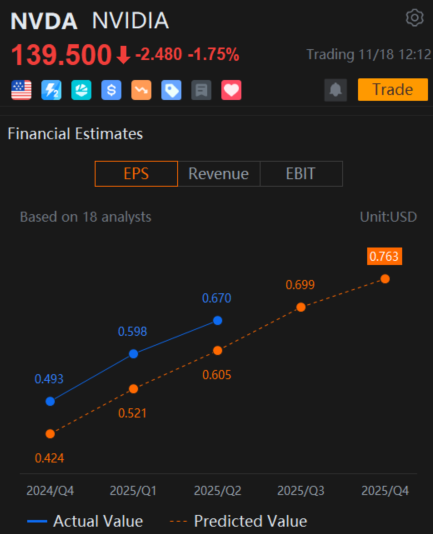This screenshot has width=433, height=534.
Task: Click the 2024/Q4 actual value point 0.493
Action: [50, 401]
